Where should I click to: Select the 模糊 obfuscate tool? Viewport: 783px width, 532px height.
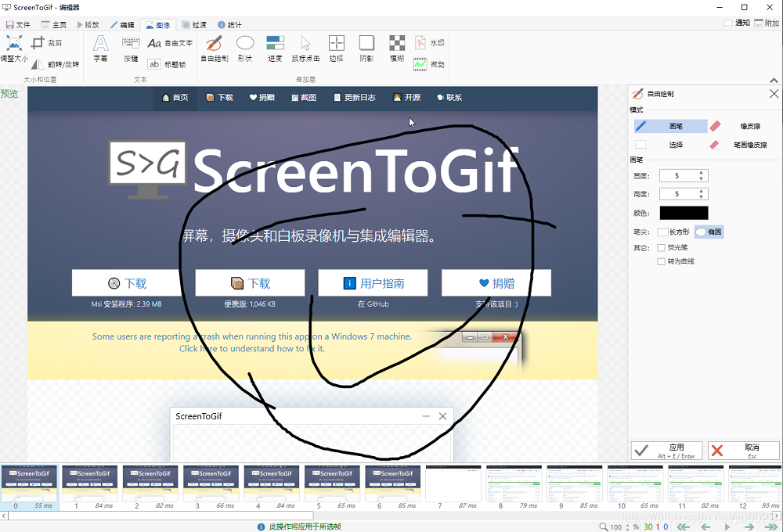397,49
